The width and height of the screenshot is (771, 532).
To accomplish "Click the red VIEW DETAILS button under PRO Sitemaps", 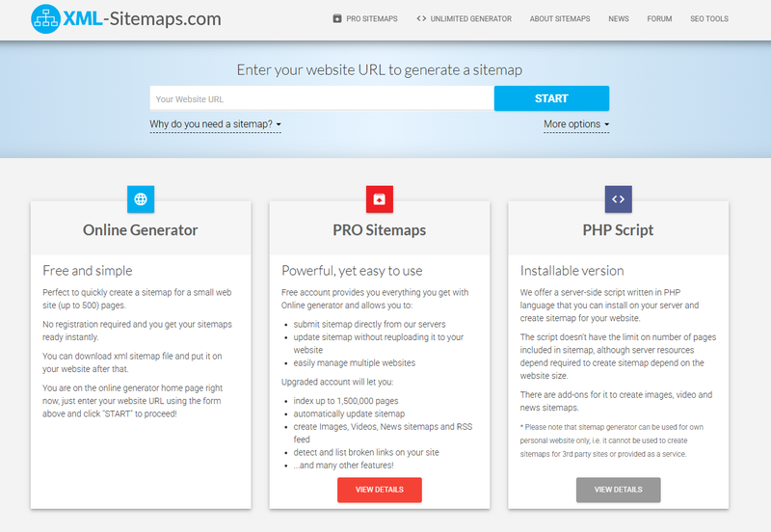I will [x=380, y=490].
